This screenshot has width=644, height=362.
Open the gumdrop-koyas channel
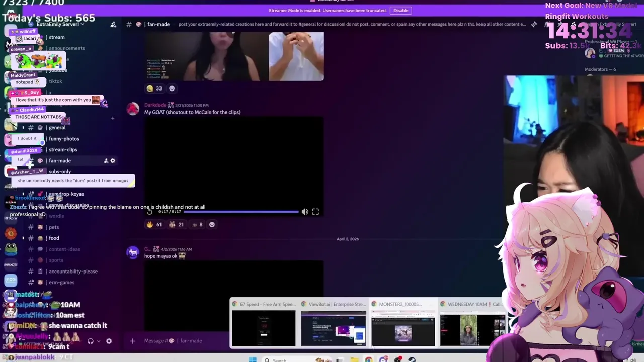point(66,194)
